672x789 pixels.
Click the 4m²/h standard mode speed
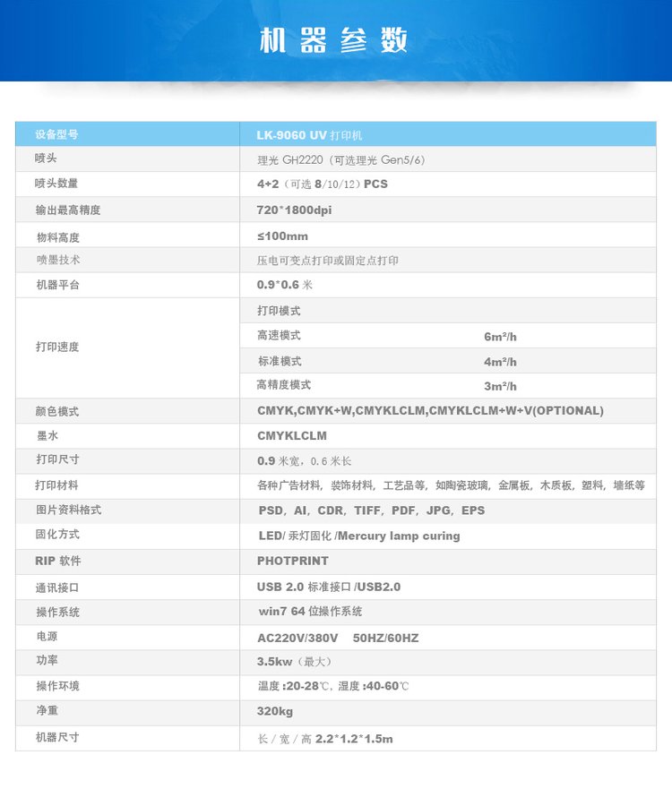(500, 362)
